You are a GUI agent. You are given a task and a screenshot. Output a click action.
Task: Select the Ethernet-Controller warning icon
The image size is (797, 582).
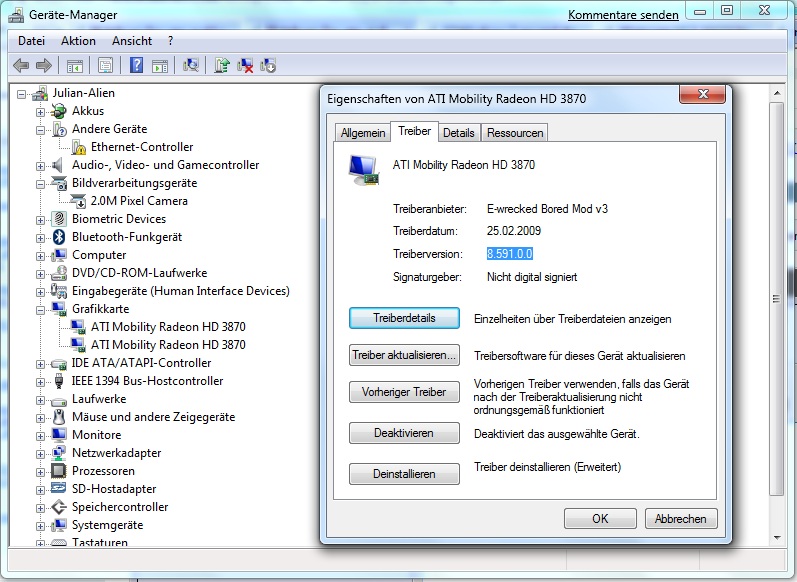pos(78,147)
